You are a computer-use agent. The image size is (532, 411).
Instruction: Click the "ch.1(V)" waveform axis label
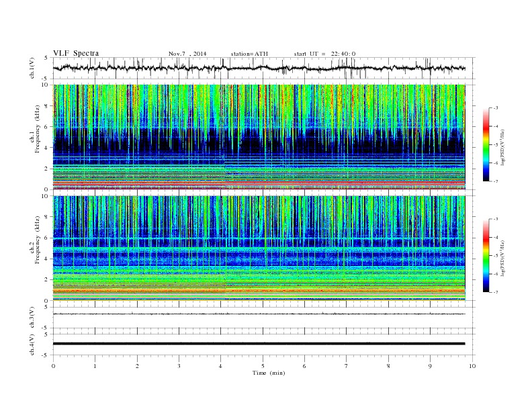click(32, 68)
